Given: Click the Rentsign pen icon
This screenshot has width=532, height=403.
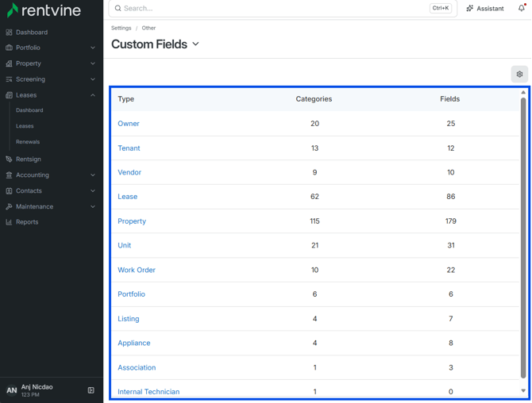Looking at the screenshot, I should point(10,159).
